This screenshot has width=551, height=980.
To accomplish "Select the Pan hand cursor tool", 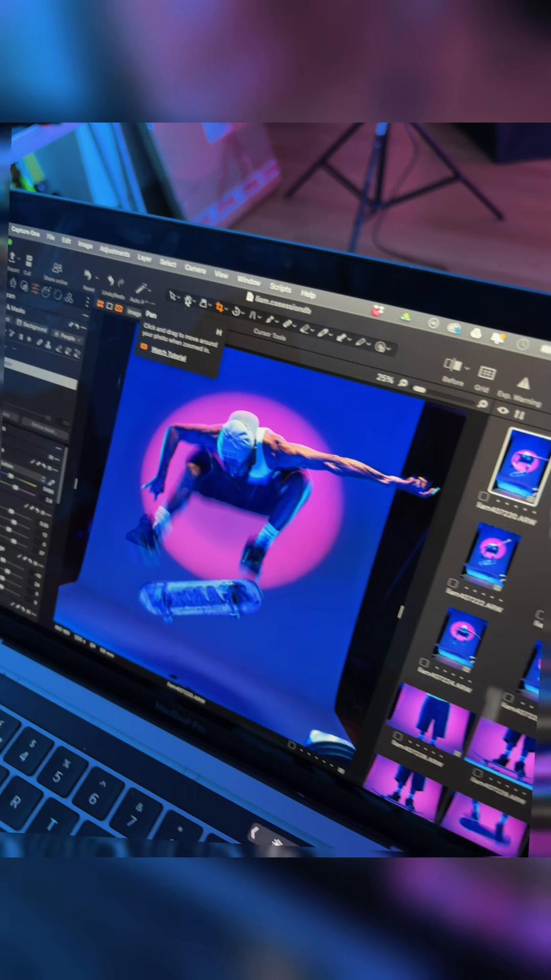I will (187, 301).
